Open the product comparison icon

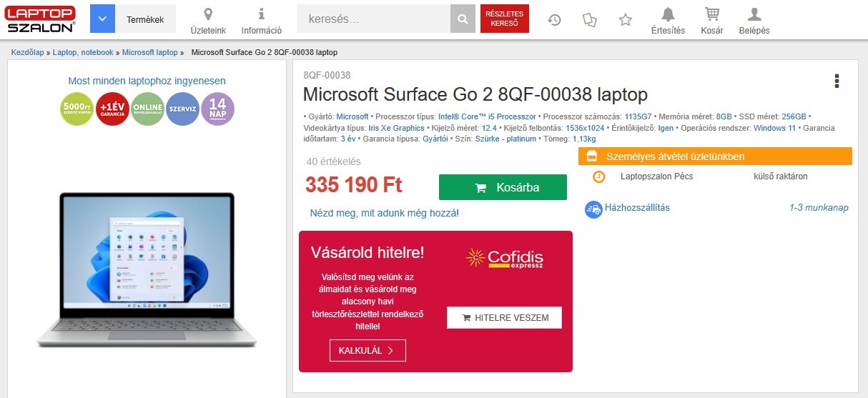589,20
